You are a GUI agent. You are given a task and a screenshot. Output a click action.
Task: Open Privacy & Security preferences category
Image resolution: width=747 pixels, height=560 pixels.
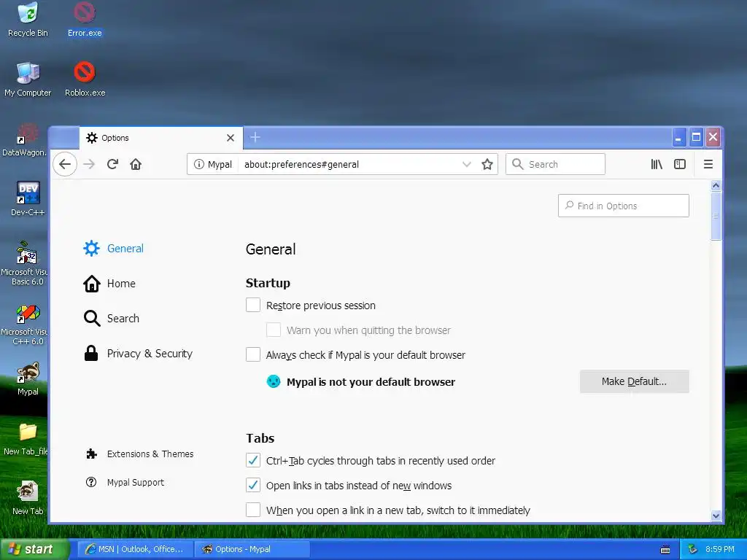click(x=138, y=354)
